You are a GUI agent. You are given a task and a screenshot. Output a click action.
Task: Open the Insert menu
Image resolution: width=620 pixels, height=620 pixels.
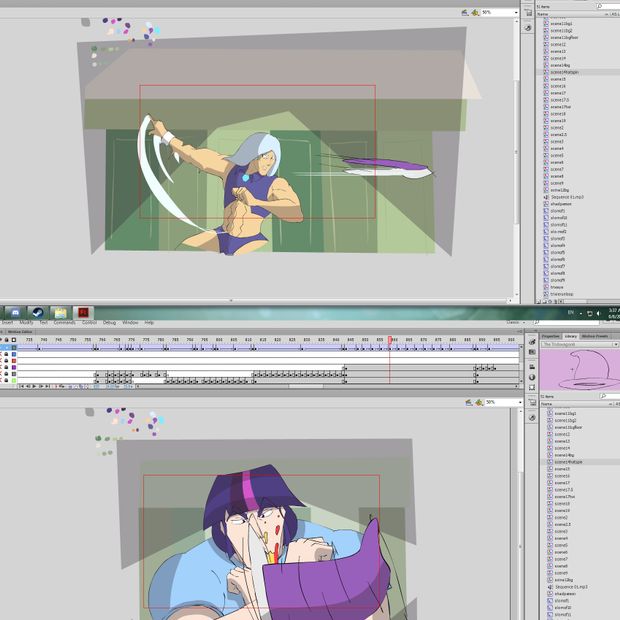coord(7,323)
